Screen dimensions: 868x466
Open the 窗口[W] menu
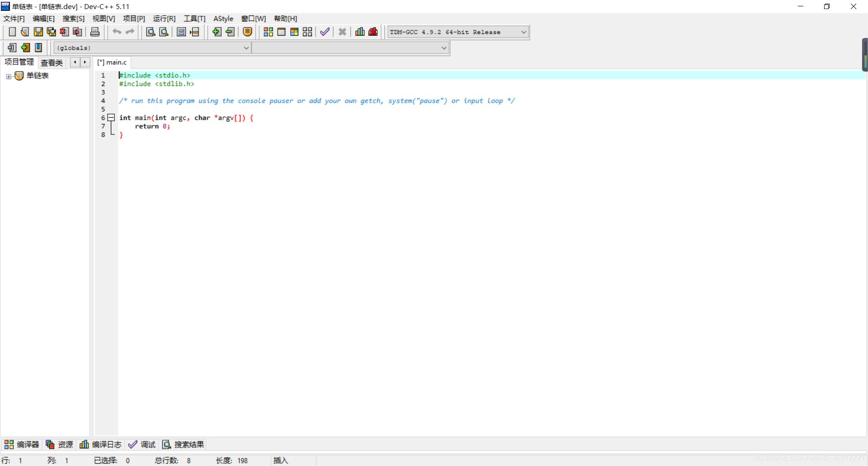253,19
